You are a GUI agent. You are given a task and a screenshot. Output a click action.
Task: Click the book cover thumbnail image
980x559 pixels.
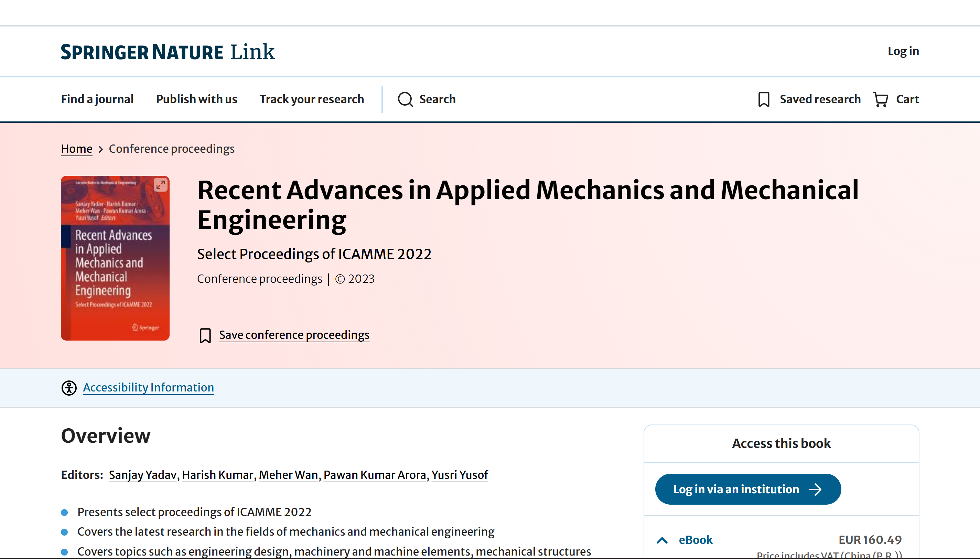[x=115, y=258]
